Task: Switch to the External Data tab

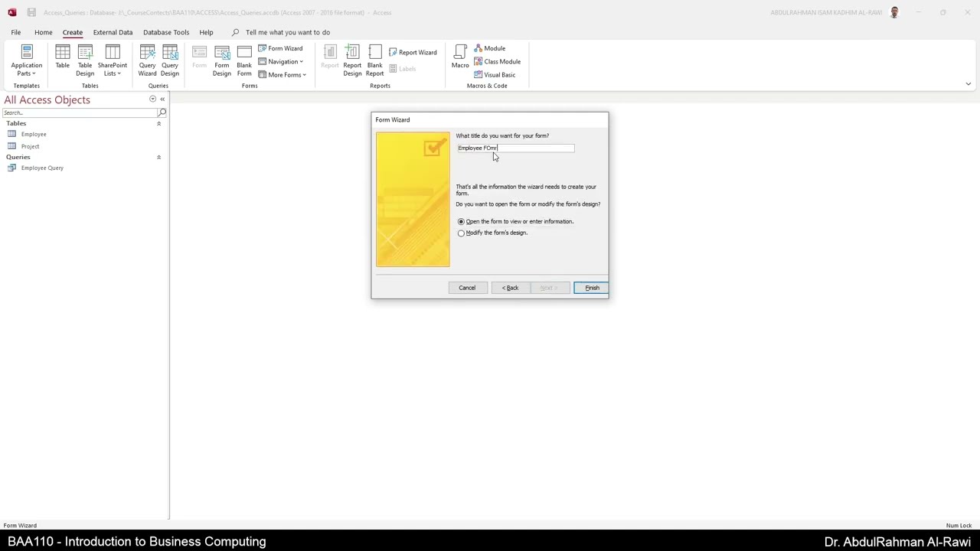Action: point(113,32)
